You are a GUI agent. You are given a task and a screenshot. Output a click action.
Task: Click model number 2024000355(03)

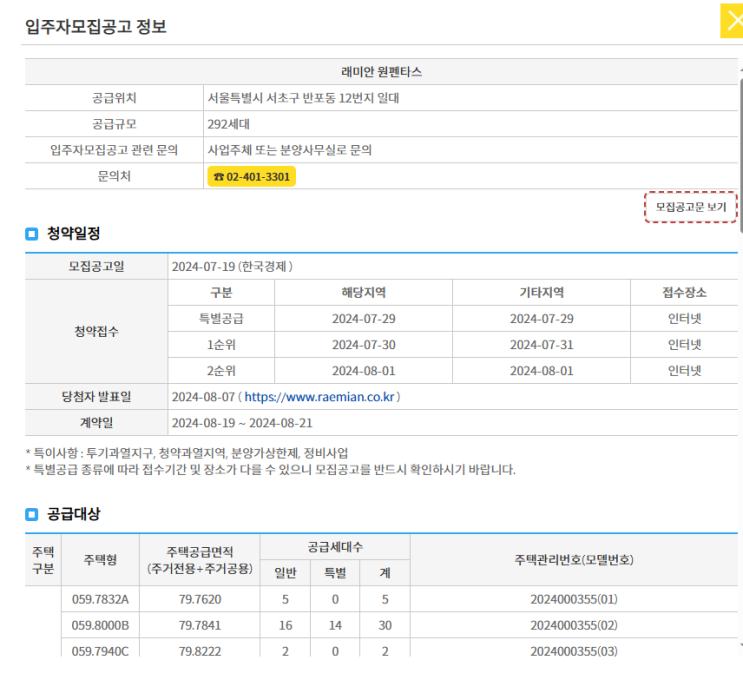(x=574, y=651)
